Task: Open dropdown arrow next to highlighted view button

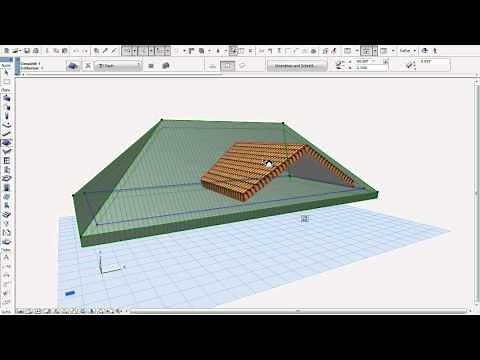Action: pyautogui.click(x=375, y=51)
